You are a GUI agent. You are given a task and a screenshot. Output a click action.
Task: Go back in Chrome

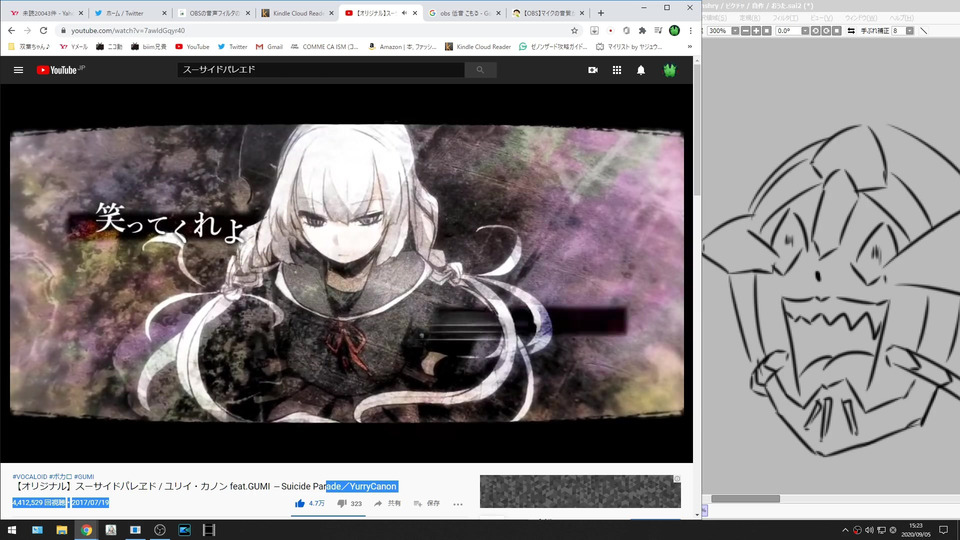click(12, 30)
